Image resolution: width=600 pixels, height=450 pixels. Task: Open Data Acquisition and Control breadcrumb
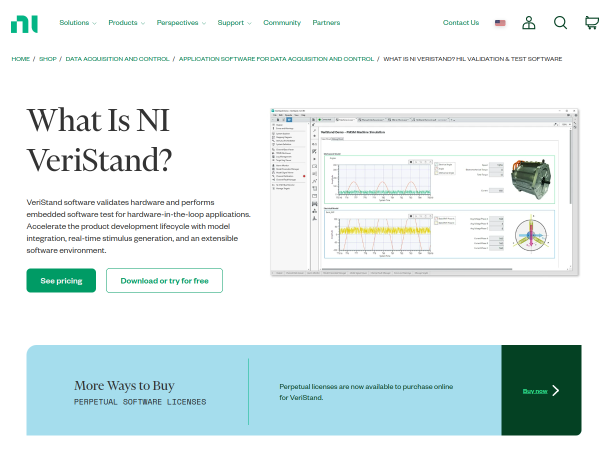[117, 59]
